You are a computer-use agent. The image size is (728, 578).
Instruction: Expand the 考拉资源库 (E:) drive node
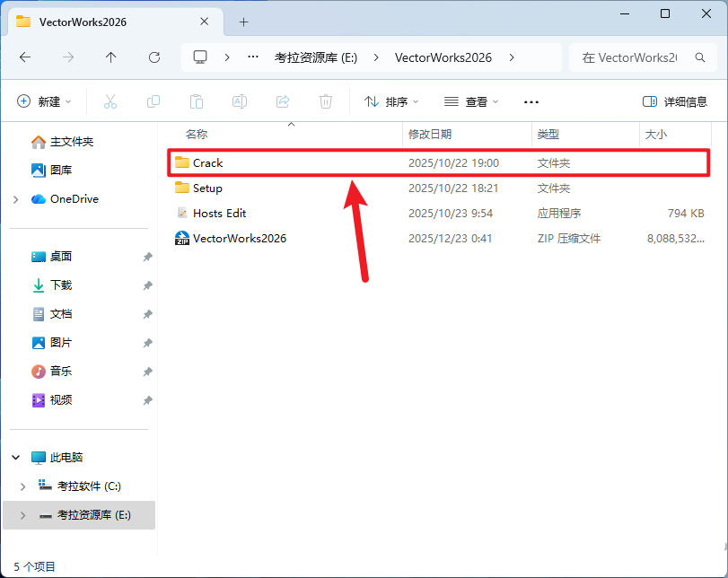coord(22,515)
